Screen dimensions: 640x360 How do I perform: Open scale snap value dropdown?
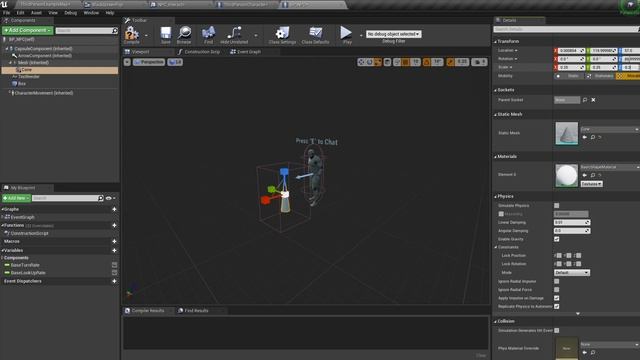point(462,62)
